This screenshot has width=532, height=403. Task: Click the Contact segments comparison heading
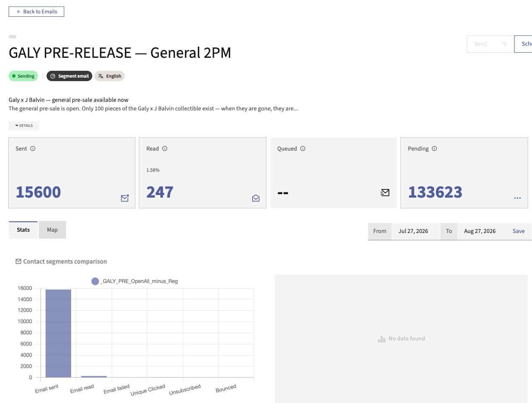[65, 261]
